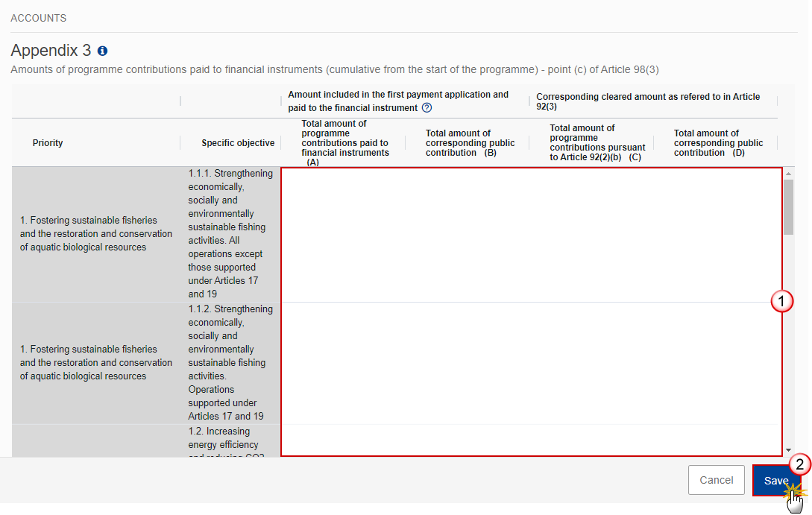Click column header (D) corresponding public contribution
The height and width of the screenshot is (515, 812).
718,143
